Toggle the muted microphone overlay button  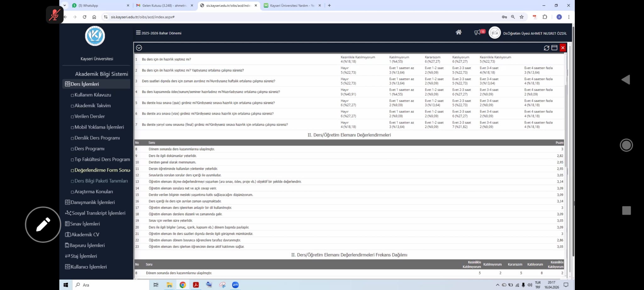(55, 15)
